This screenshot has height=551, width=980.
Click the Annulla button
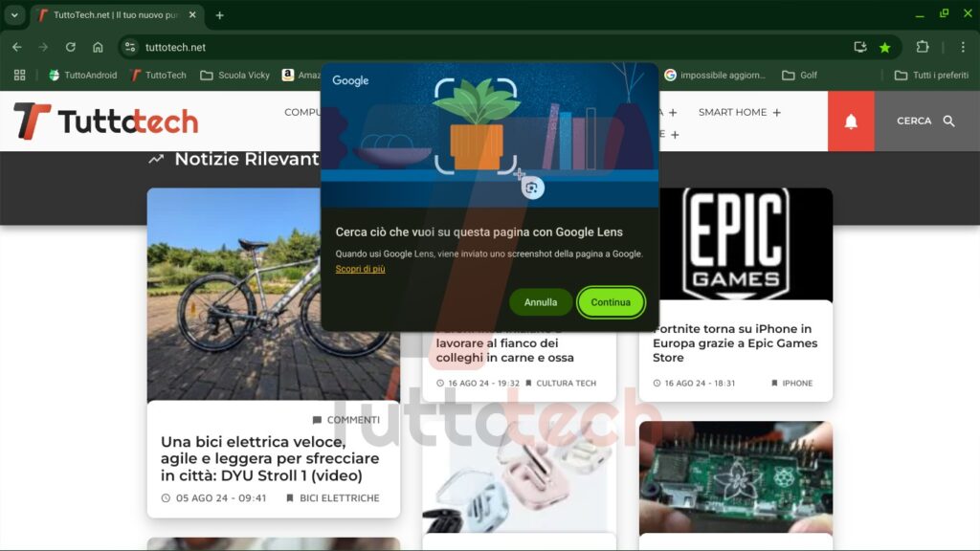point(541,301)
